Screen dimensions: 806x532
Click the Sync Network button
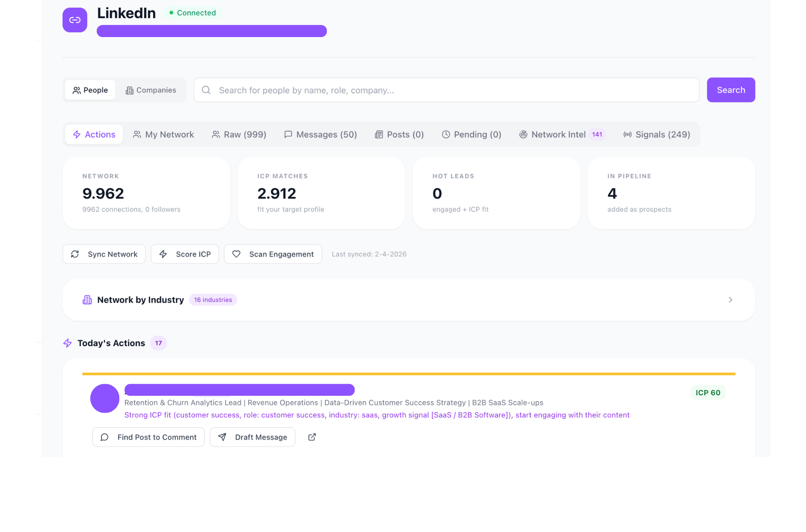(104, 254)
